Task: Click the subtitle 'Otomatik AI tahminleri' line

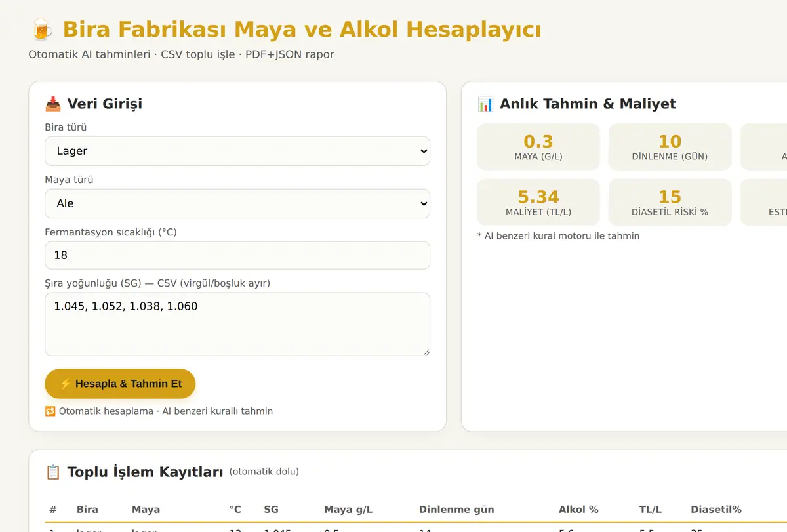Action: pos(182,54)
